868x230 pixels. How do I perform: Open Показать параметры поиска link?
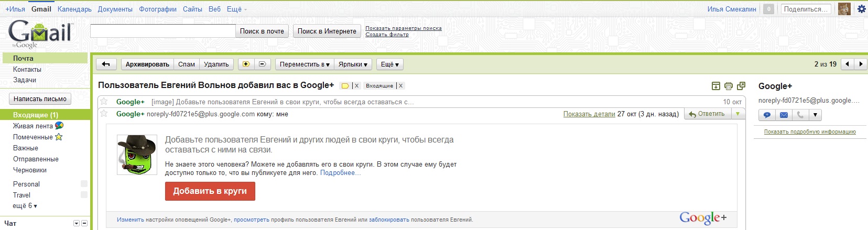click(x=404, y=28)
